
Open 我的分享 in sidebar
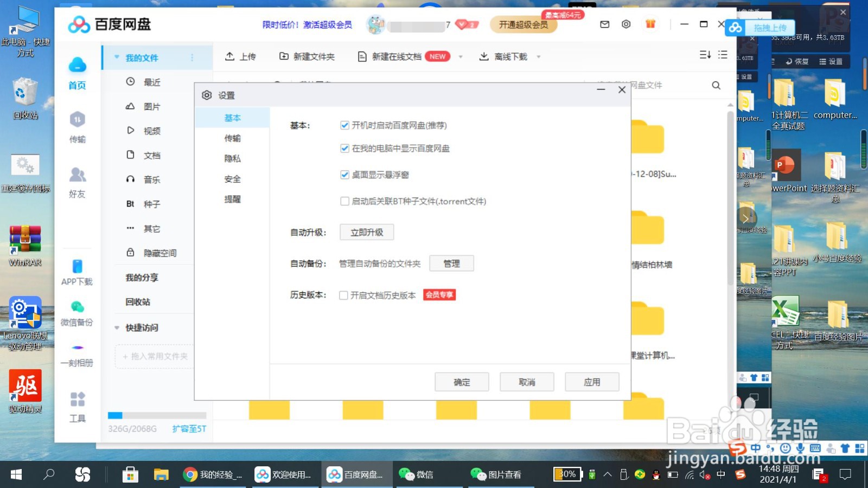click(142, 277)
